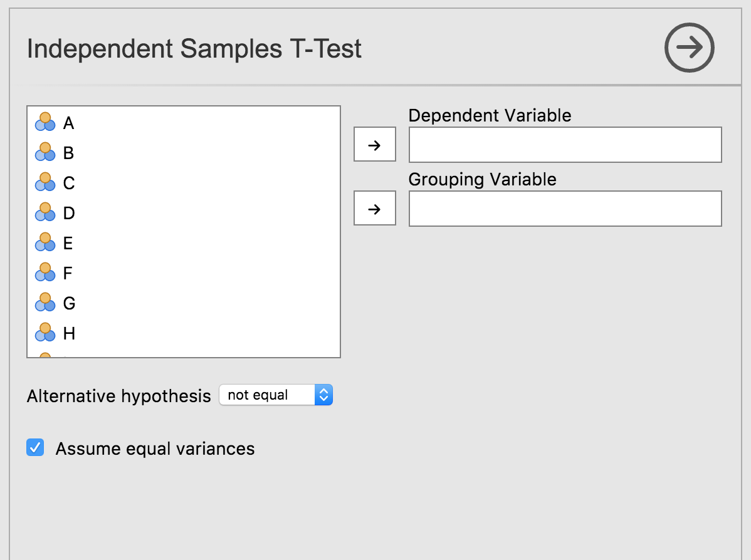Click the nominal variable icon beside E
The image size is (751, 560).
coord(45,242)
